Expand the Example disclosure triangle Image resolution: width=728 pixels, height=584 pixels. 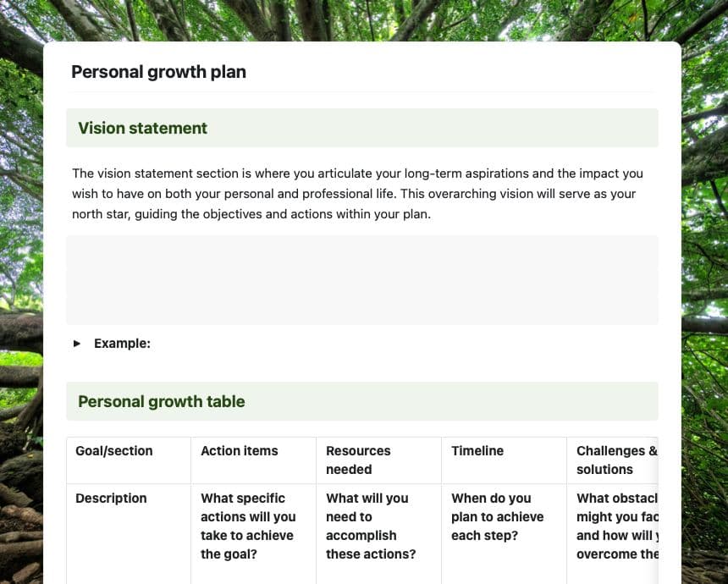[77, 344]
